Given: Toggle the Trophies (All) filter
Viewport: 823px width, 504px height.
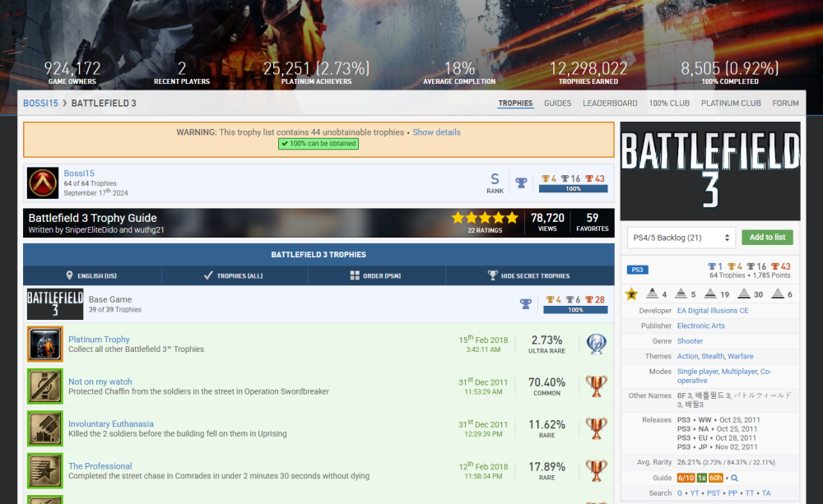Looking at the screenshot, I should pos(234,276).
